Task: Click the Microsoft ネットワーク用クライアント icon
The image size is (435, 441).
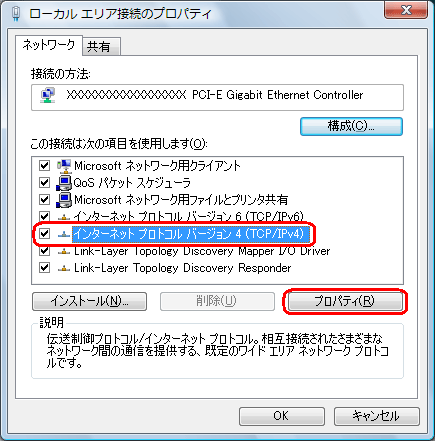Action: click(x=64, y=166)
